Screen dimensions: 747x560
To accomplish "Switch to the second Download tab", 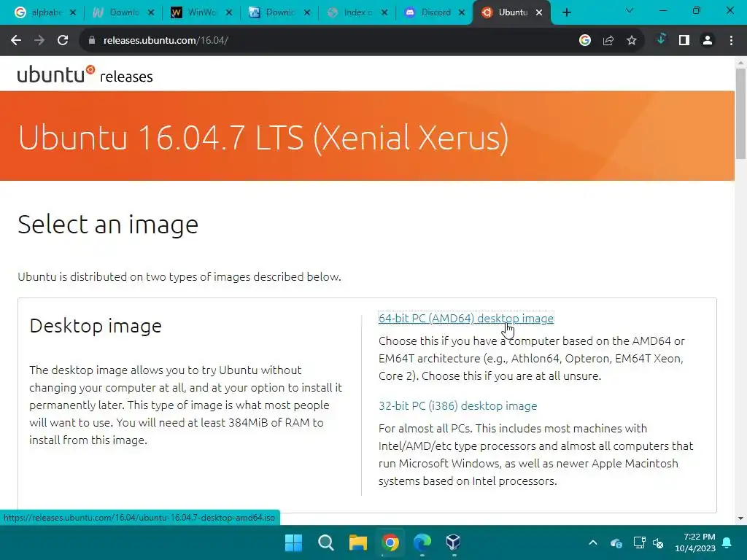I will 280,12.
